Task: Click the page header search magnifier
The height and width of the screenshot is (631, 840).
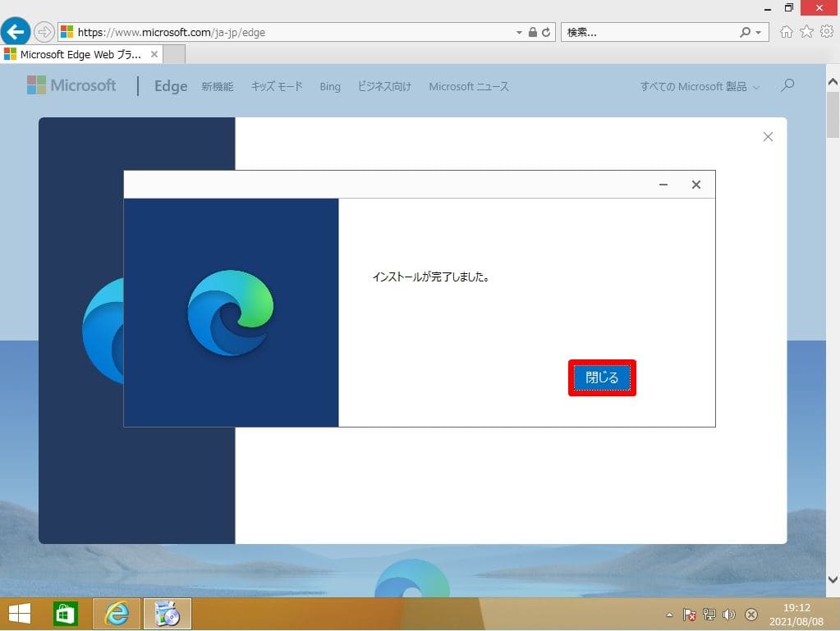Action: click(787, 85)
